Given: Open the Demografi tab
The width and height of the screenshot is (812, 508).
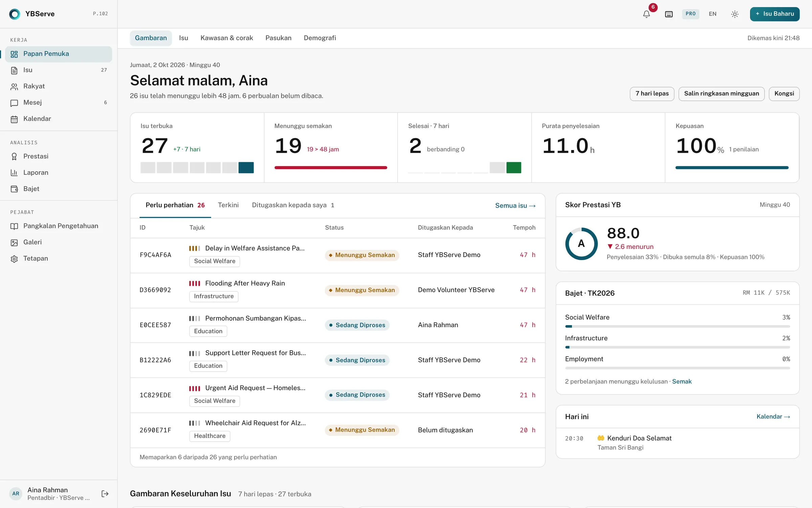Looking at the screenshot, I should tap(320, 38).
